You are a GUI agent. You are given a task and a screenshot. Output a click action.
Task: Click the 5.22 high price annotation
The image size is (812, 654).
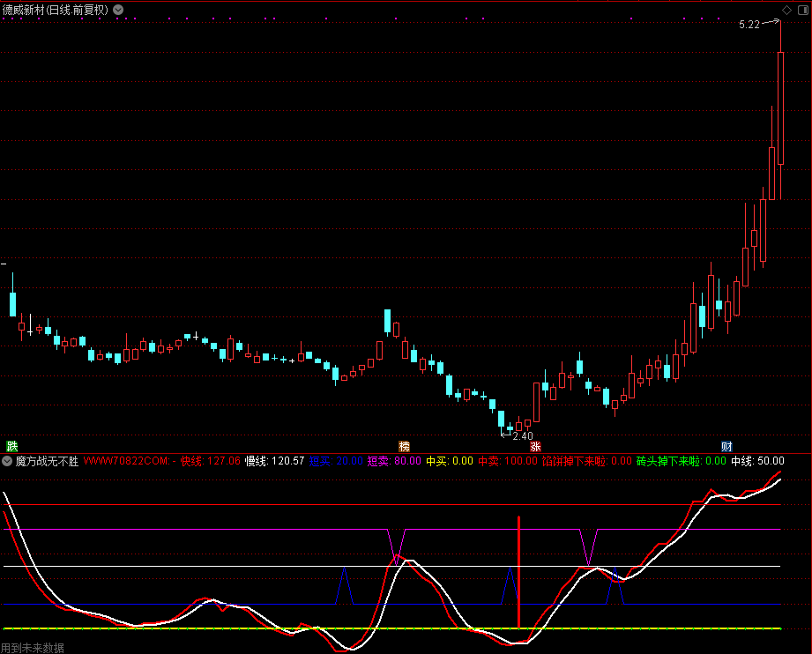(x=749, y=25)
